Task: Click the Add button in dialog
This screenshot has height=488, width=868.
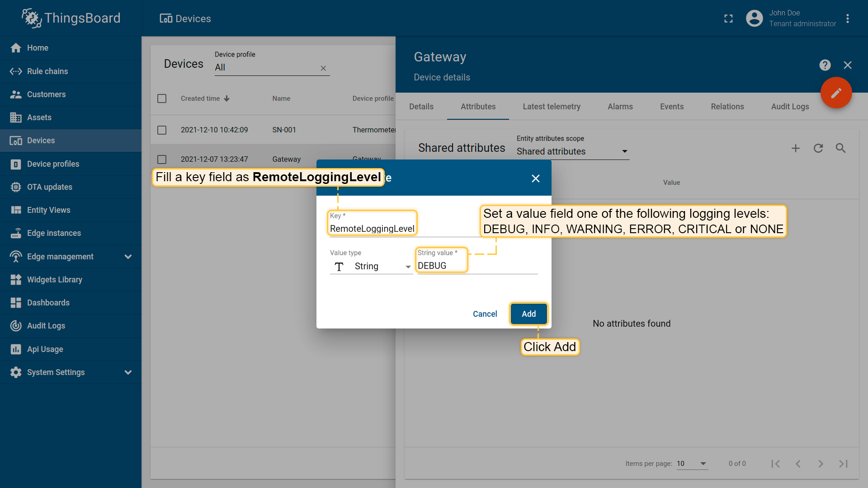Action: pos(528,314)
